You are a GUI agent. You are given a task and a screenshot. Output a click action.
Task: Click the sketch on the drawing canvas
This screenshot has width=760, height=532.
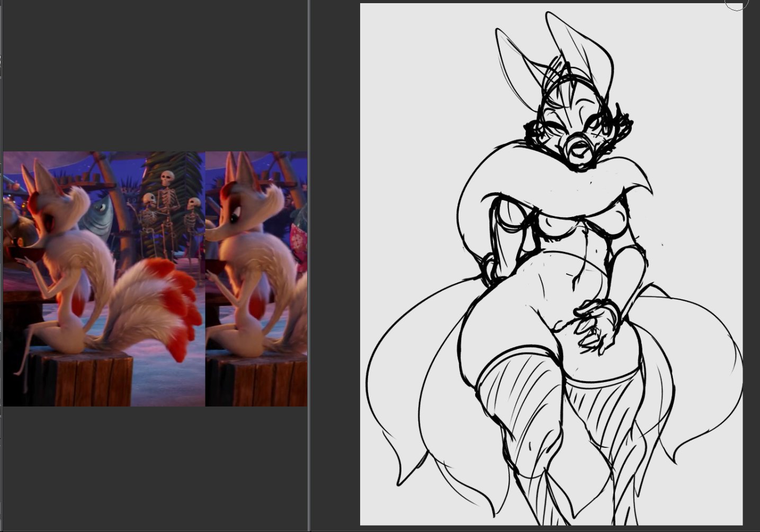(x=551, y=264)
